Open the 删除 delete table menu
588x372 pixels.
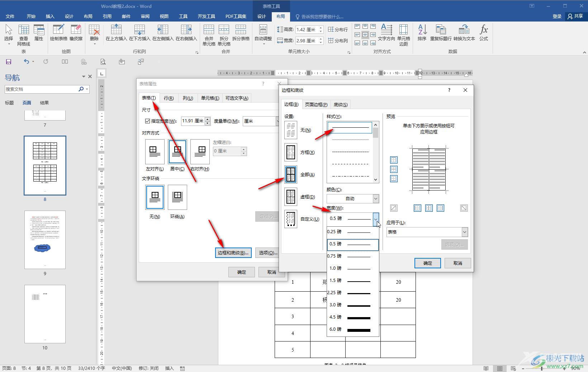(94, 35)
